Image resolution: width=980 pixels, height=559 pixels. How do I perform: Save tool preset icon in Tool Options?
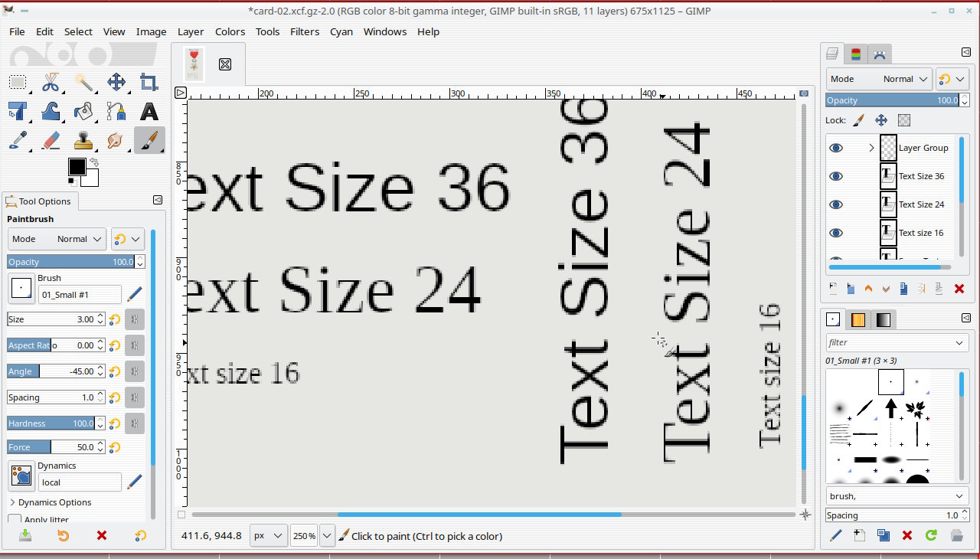25,536
